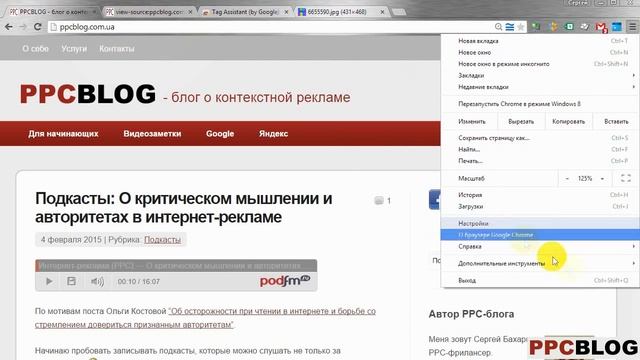Close the Tag Assistant tab
The width and height of the screenshot is (640, 360).
[286, 12]
